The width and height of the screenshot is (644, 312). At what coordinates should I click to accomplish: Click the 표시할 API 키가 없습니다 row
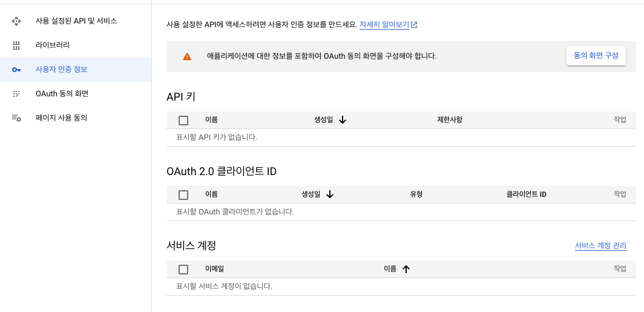pos(401,138)
